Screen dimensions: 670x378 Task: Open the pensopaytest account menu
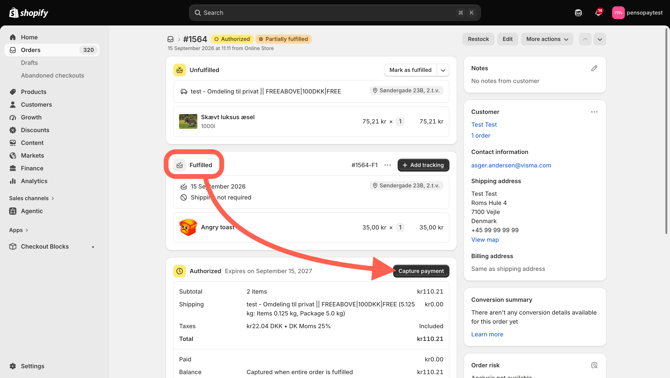click(x=637, y=13)
